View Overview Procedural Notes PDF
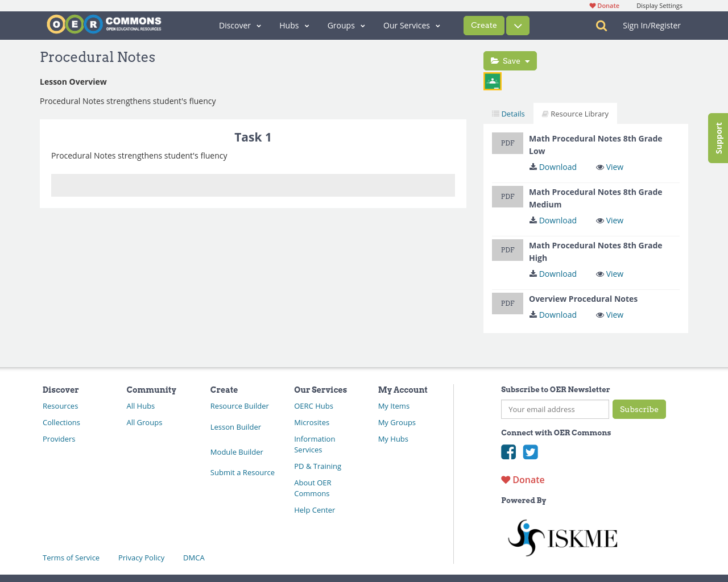Screen dimensions: 728x582 (610, 315)
